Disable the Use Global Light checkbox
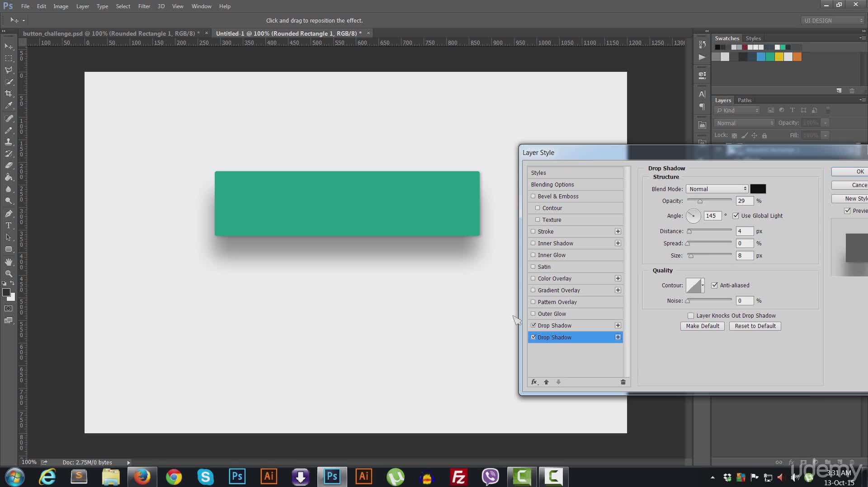 (736, 216)
